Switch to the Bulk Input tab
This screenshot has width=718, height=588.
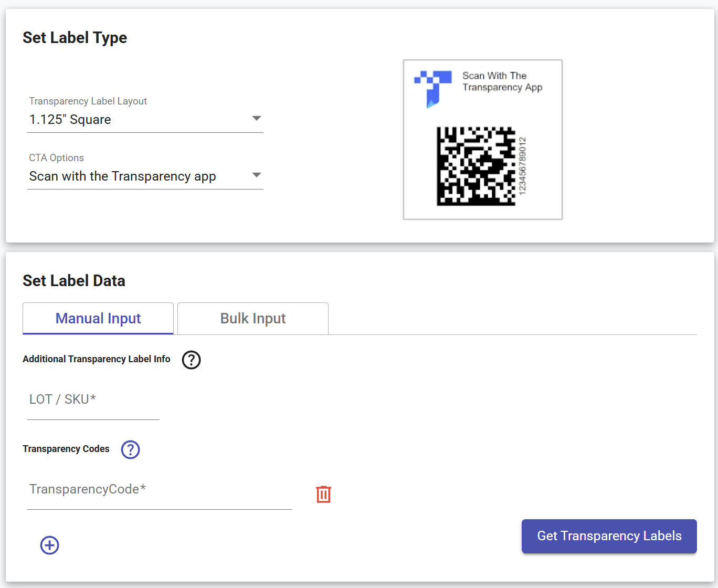click(x=253, y=318)
